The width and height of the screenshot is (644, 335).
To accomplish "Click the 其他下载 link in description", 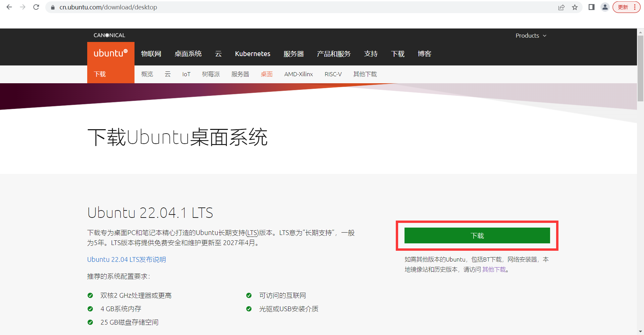I will (x=494, y=269).
